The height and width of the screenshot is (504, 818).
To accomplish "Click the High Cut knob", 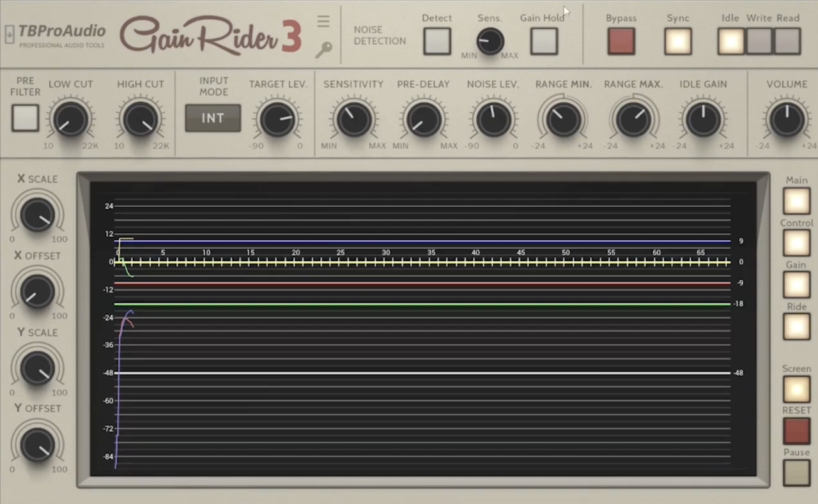I will click(141, 119).
